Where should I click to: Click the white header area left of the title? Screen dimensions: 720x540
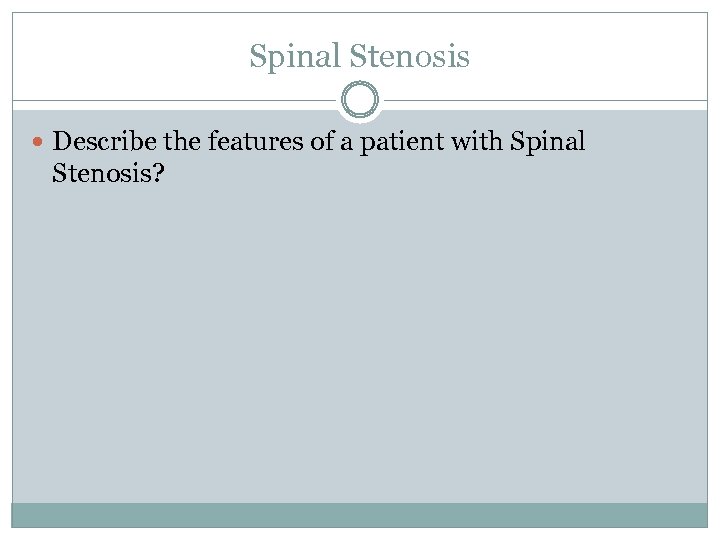pos(120,57)
